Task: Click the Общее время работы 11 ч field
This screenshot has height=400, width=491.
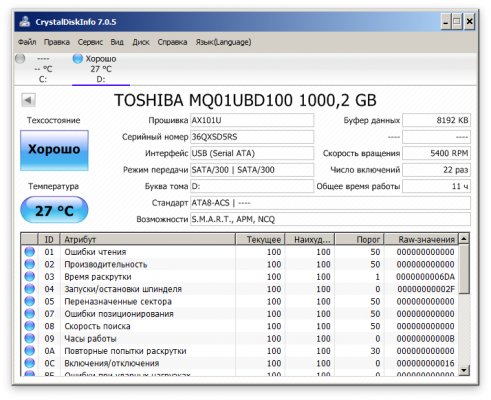Action: [437, 186]
